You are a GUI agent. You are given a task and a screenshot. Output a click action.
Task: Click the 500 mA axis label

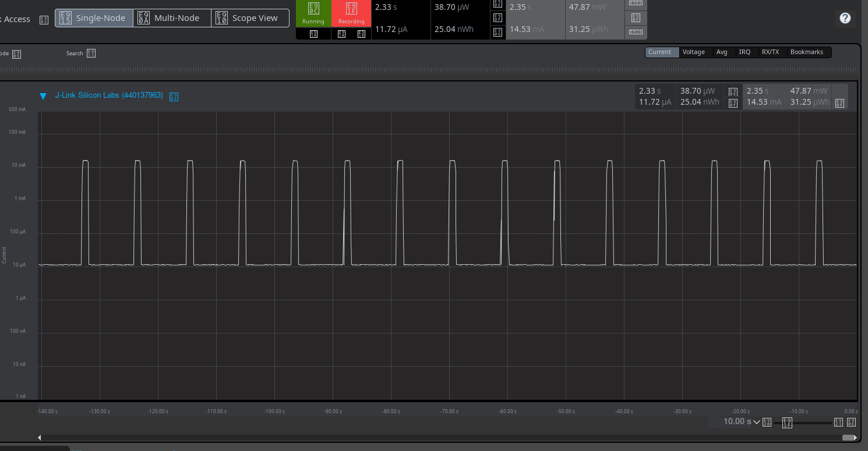point(17,109)
